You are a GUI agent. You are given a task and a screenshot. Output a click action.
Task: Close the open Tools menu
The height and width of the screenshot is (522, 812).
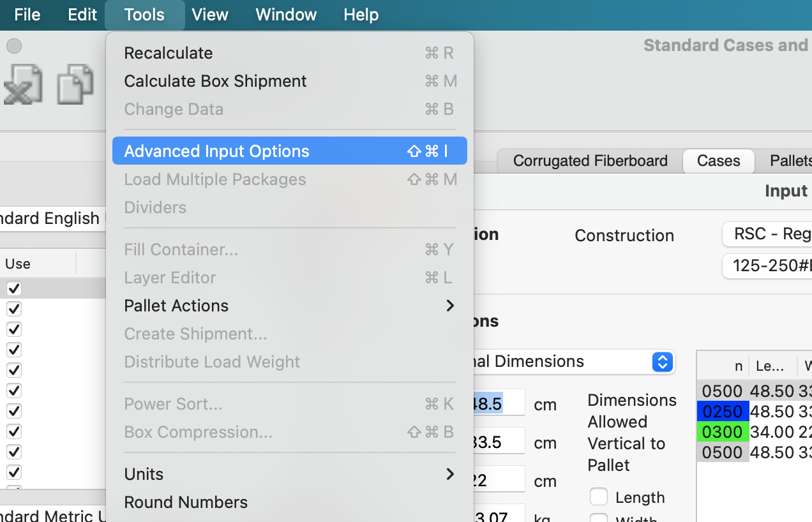tap(144, 15)
